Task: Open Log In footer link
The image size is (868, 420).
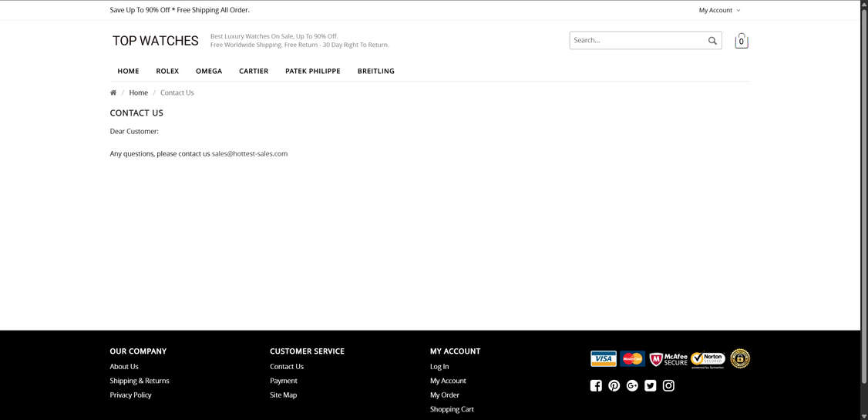Action: click(439, 366)
